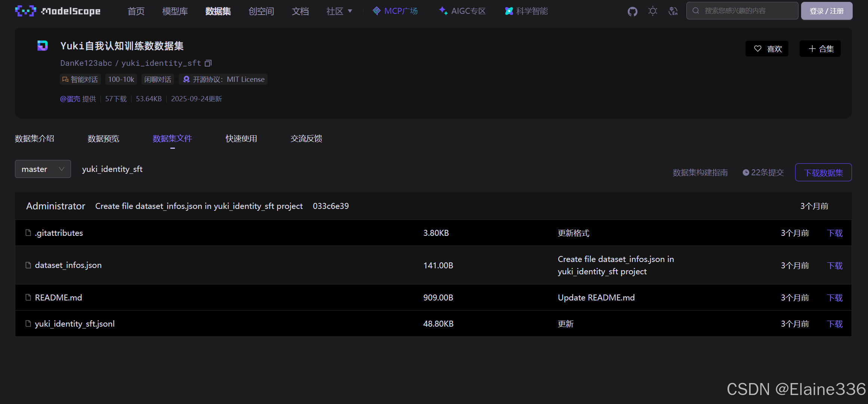The image size is (868, 404).
Task: Open the README.md file
Action: tap(58, 297)
